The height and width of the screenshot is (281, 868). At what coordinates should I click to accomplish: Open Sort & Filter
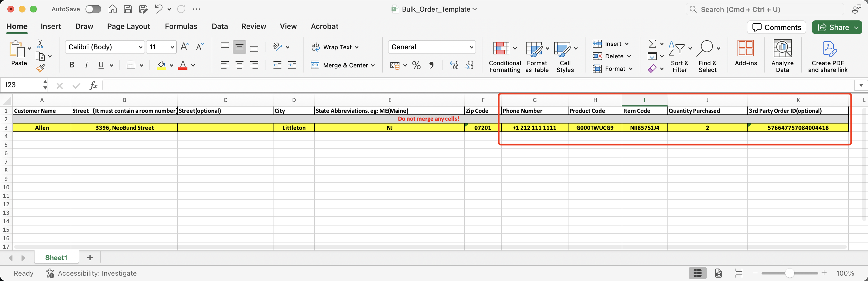click(x=680, y=57)
